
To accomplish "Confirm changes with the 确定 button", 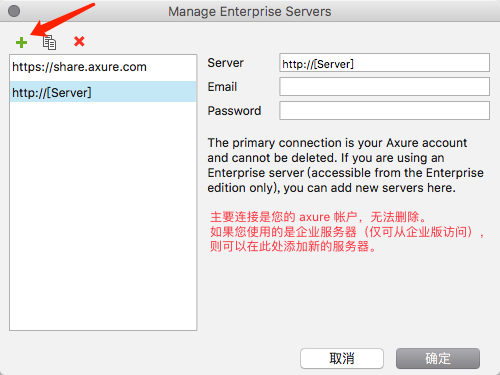I will tap(438, 359).
